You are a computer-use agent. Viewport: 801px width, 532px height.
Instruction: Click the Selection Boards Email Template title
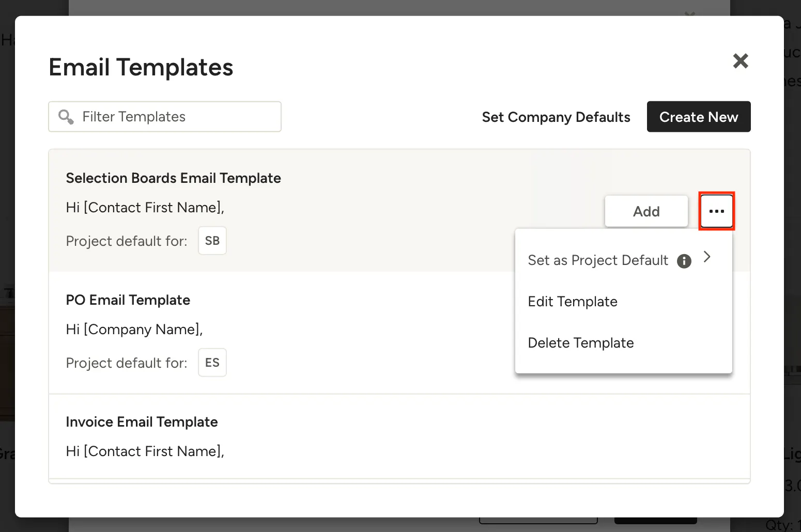(174, 178)
